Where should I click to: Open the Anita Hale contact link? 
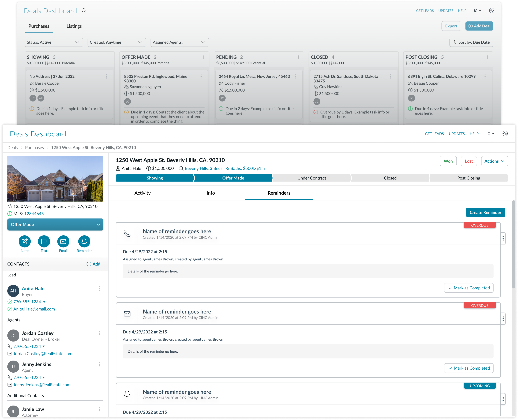(33, 288)
